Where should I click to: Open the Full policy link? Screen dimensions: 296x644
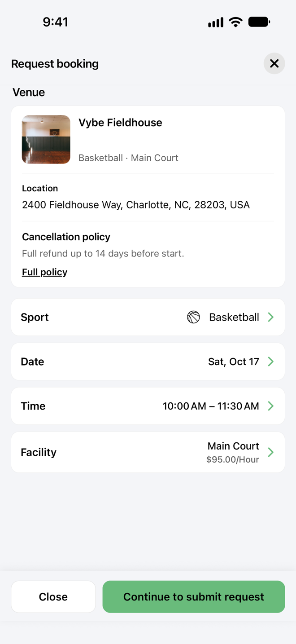(x=44, y=272)
